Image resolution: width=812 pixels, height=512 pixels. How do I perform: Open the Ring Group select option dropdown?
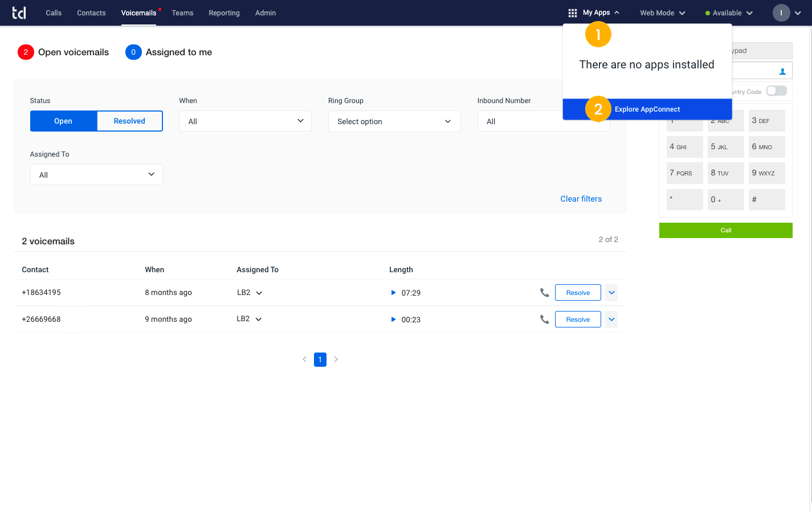[394, 121]
